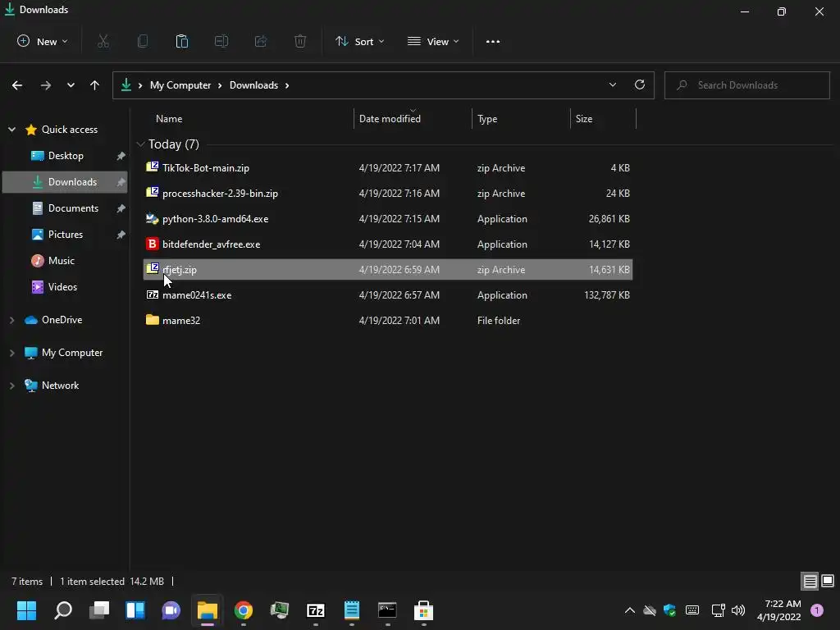Expand the address bar history dropdown

pos(612,84)
